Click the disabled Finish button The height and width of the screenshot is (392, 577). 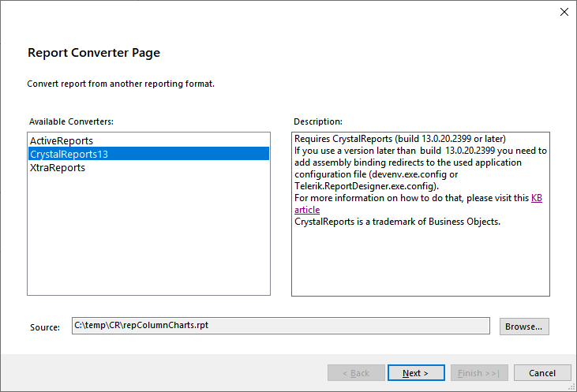[479, 373]
